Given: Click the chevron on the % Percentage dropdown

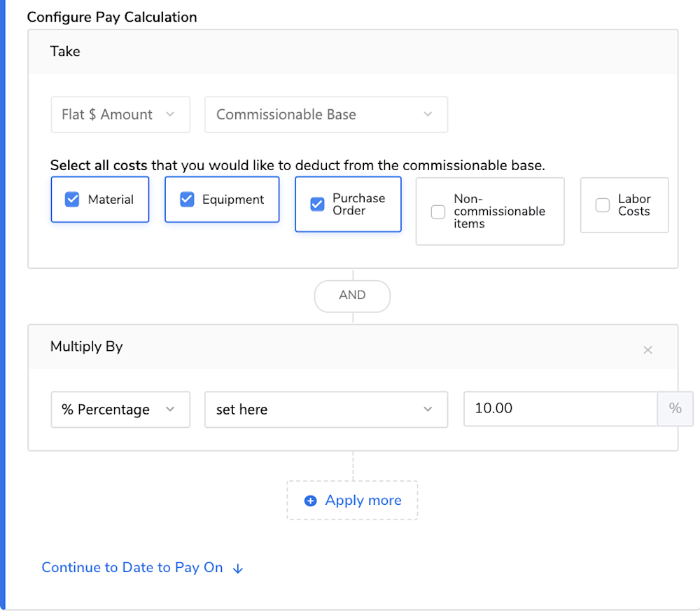Looking at the screenshot, I should 170,409.
